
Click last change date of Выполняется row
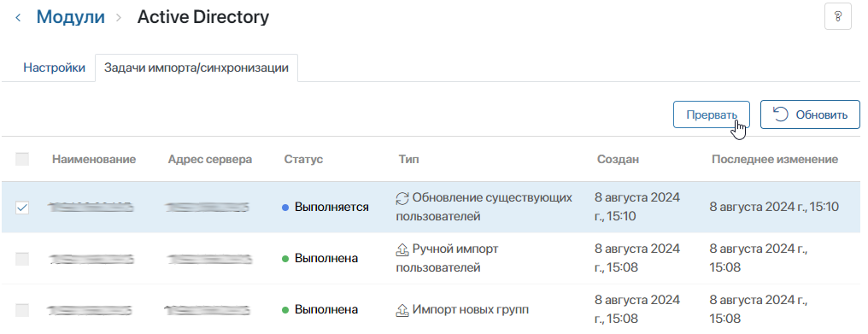(x=774, y=208)
